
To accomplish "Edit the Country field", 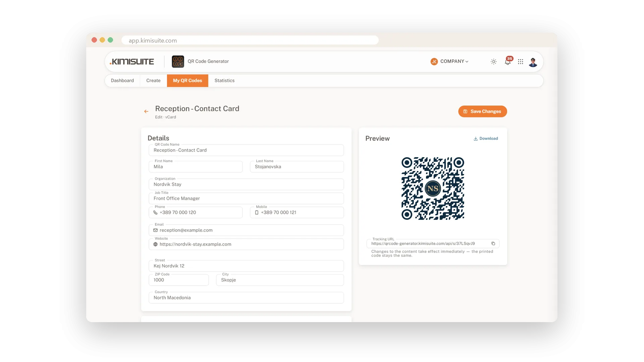I will click(246, 298).
